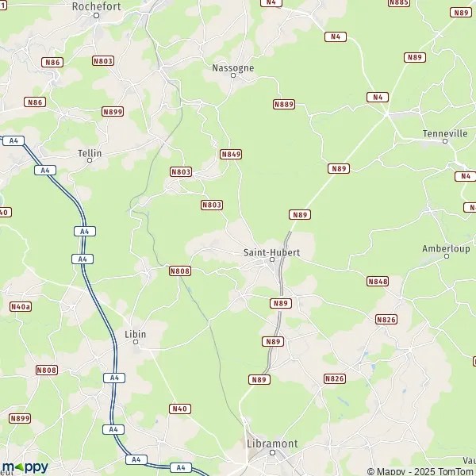Click the N848 road shield
This screenshot has height=476, width=476.
click(x=378, y=282)
